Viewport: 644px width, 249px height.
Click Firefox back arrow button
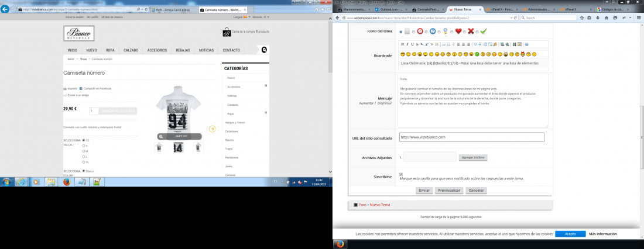click(x=338, y=18)
